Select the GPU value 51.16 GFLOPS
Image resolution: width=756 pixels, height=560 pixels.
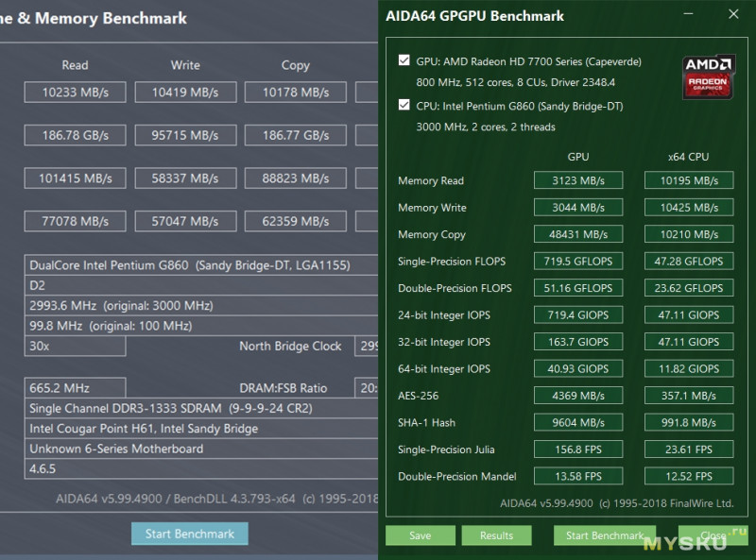(x=578, y=288)
